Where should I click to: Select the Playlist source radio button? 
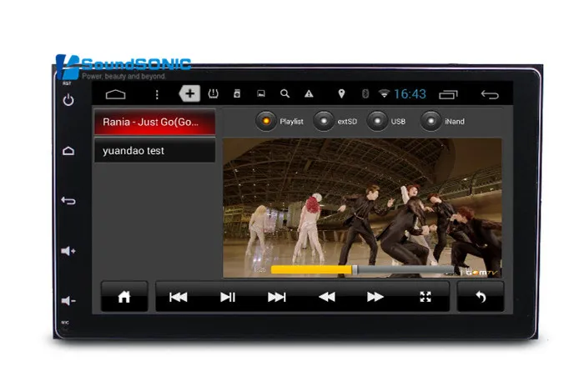click(x=266, y=121)
